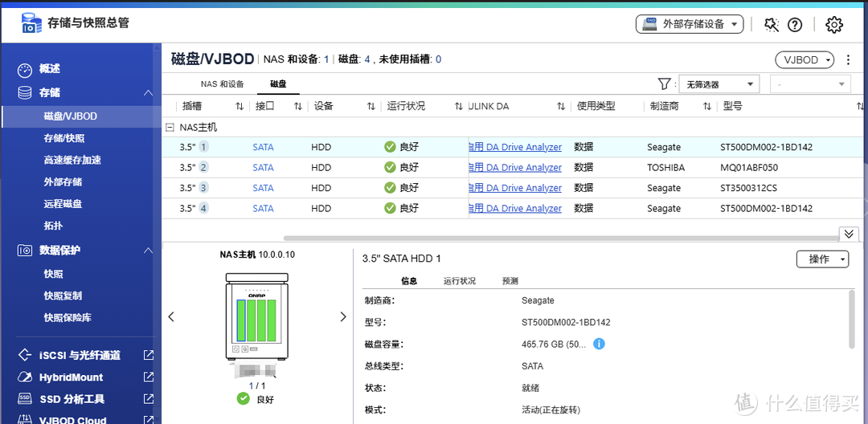Select the Health status tab in details
Viewport: 868px width, 424px height.
click(x=460, y=281)
